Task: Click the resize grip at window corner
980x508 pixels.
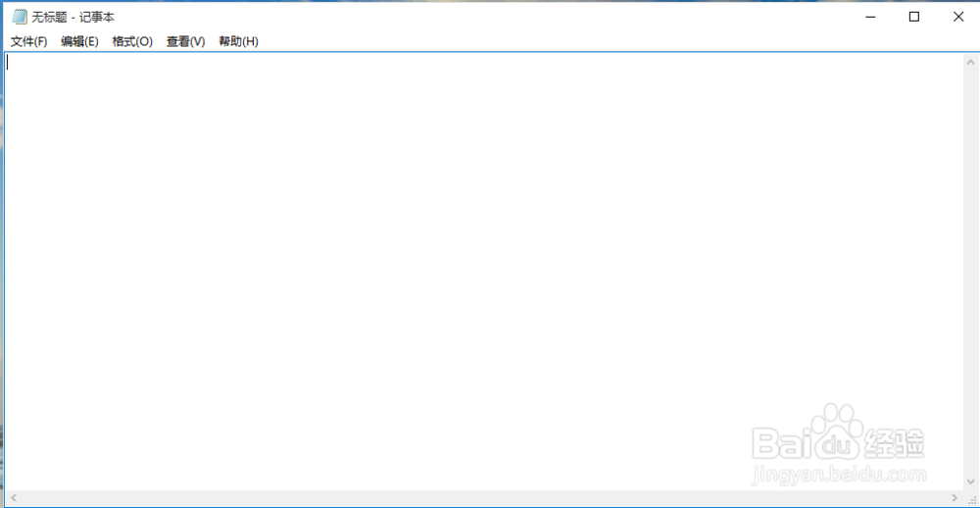Action: 971,498
